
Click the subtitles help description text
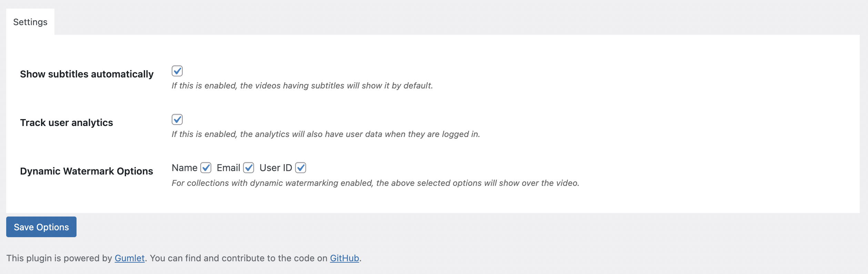tap(302, 86)
